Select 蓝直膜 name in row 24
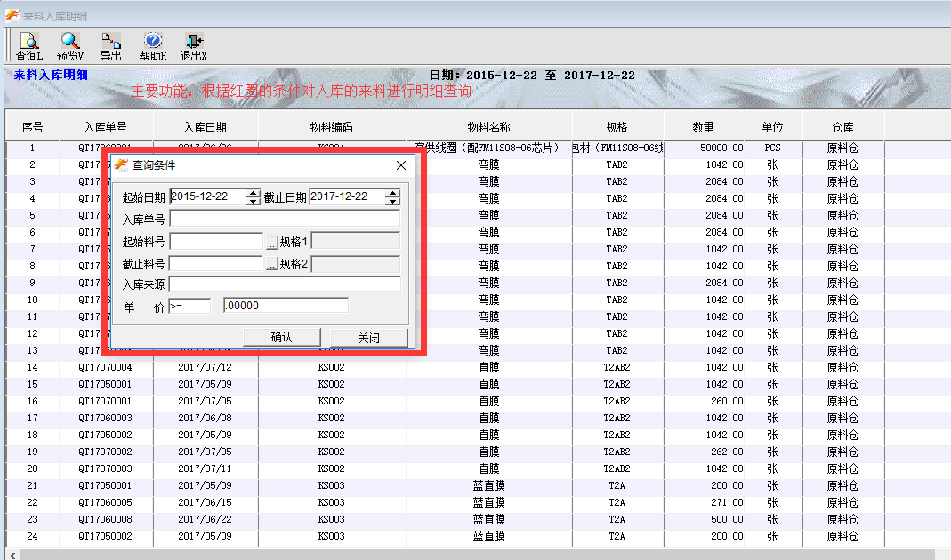 click(x=488, y=537)
